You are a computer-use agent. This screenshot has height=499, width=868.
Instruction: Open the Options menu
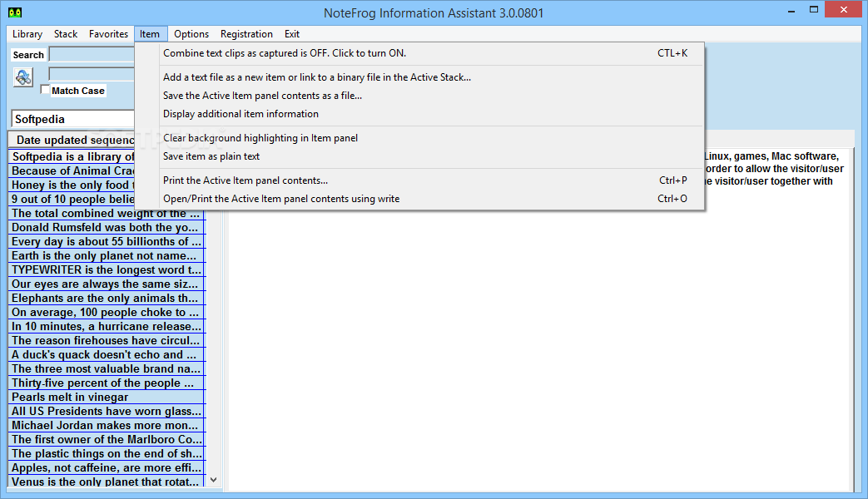[x=191, y=34]
